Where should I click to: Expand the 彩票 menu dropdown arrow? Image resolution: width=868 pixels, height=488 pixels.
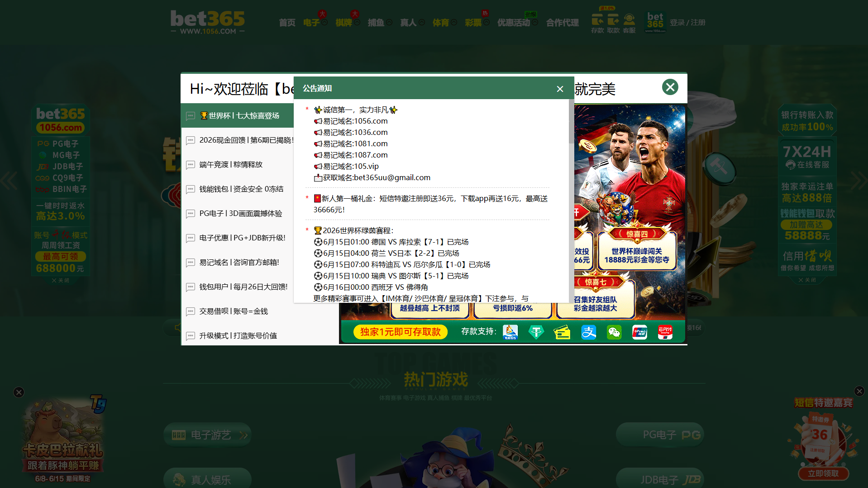pyautogui.click(x=486, y=22)
